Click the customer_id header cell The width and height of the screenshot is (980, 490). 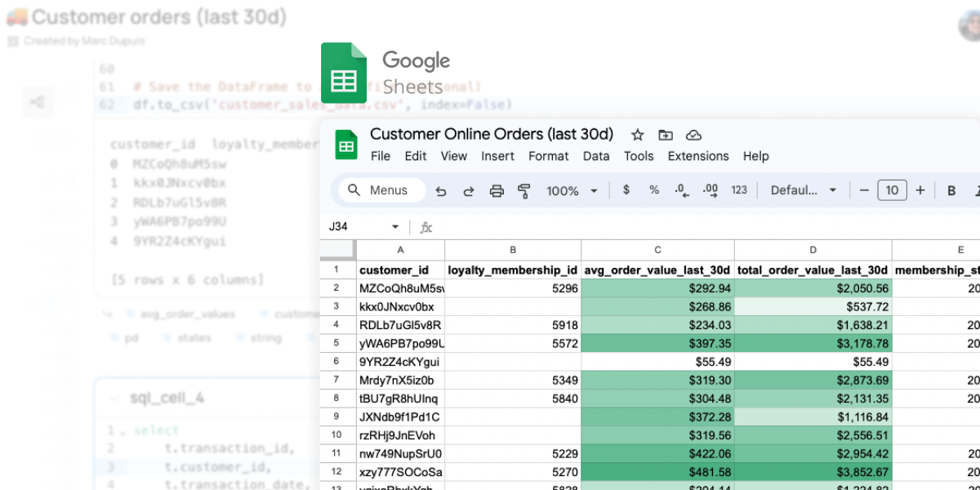[401, 269]
